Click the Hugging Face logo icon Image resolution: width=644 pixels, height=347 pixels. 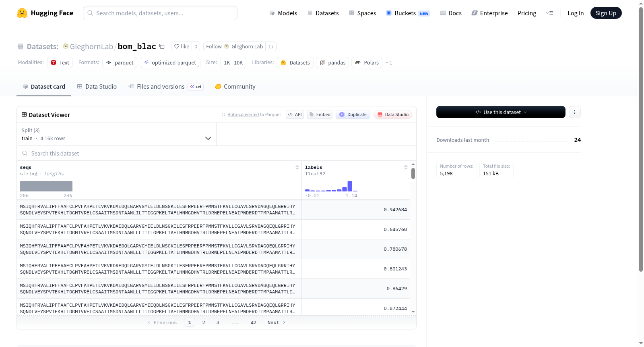[22, 13]
